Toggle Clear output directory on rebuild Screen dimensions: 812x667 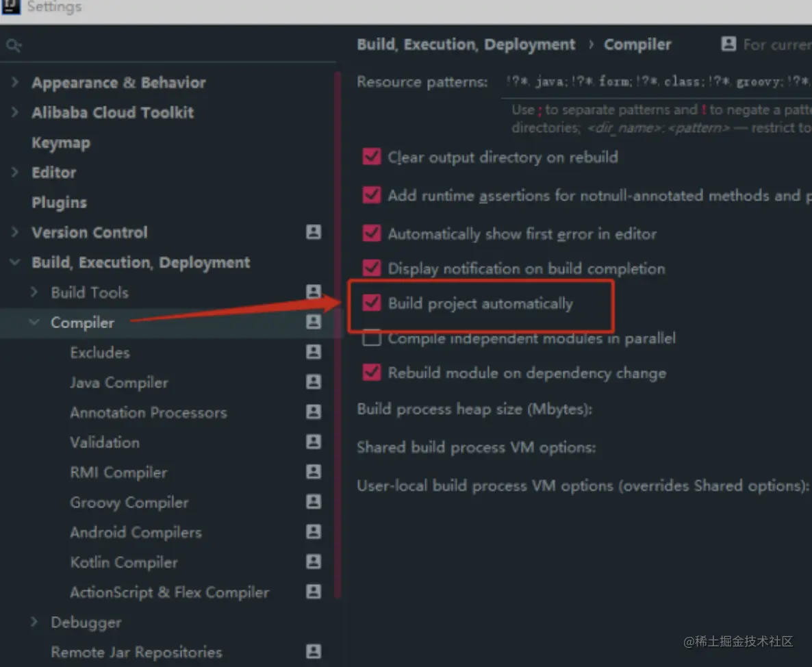(x=371, y=156)
